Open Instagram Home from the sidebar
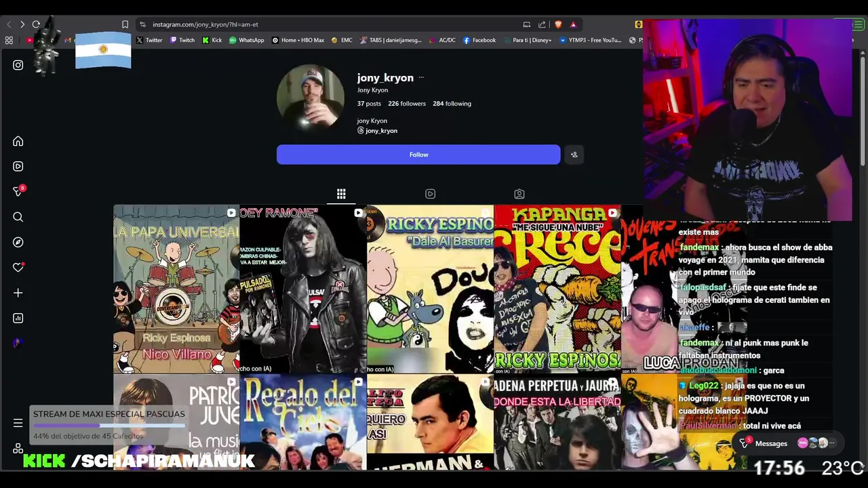The height and width of the screenshot is (488, 868). coord(18,141)
